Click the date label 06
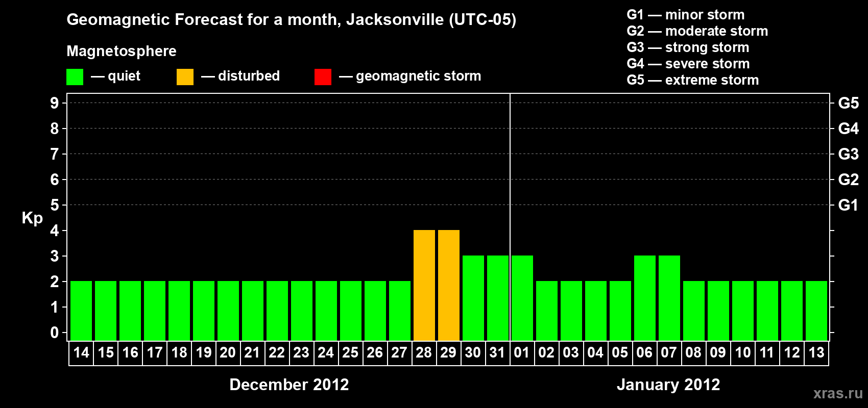This screenshot has width=868, height=408. [644, 352]
